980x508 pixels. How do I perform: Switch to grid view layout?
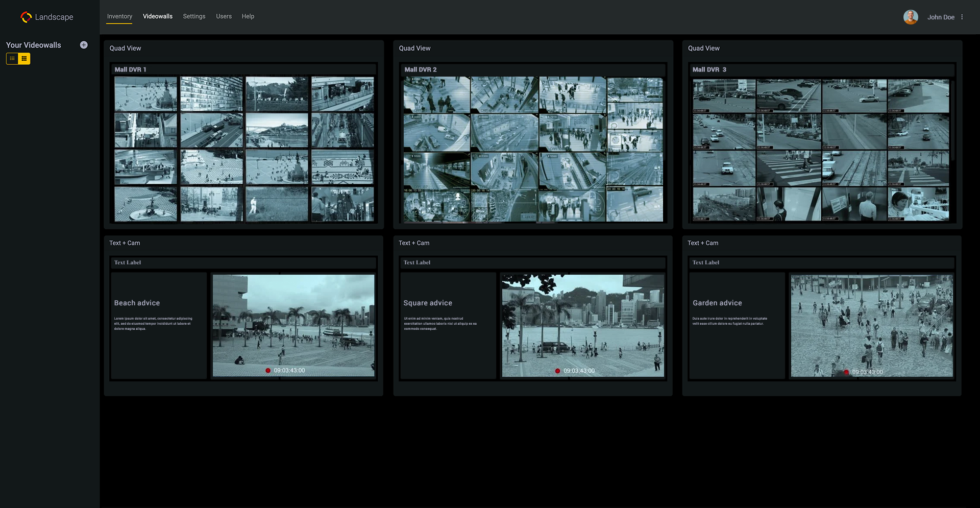(x=24, y=59)
